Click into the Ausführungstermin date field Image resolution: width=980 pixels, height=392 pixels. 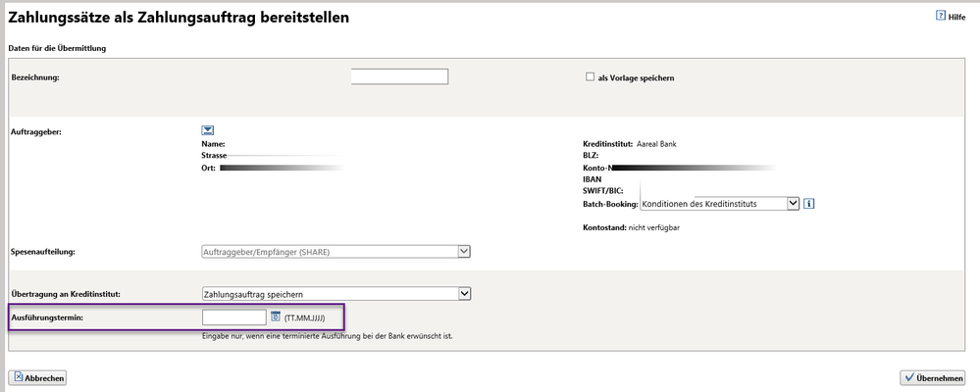point(233,318)
